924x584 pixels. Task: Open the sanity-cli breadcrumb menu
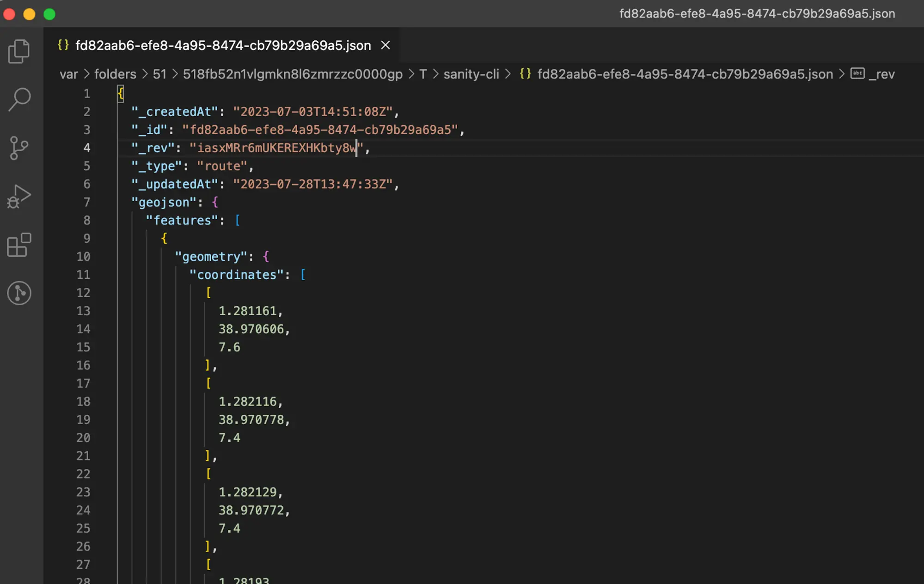pos(471,74)
